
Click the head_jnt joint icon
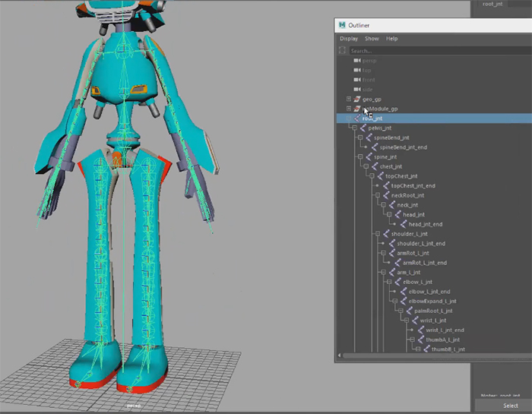[x=397, y=214]
